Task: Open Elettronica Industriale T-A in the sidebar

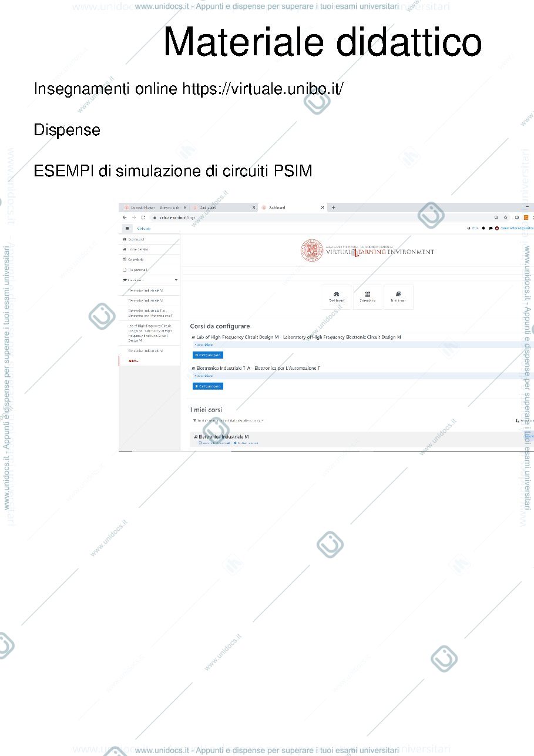Action: (x=149, y=313)
